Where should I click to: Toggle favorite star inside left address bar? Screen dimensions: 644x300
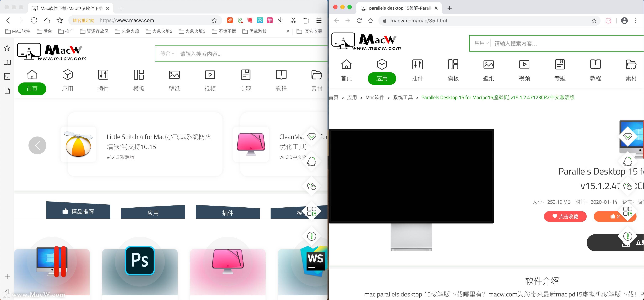tap(214, 20)
